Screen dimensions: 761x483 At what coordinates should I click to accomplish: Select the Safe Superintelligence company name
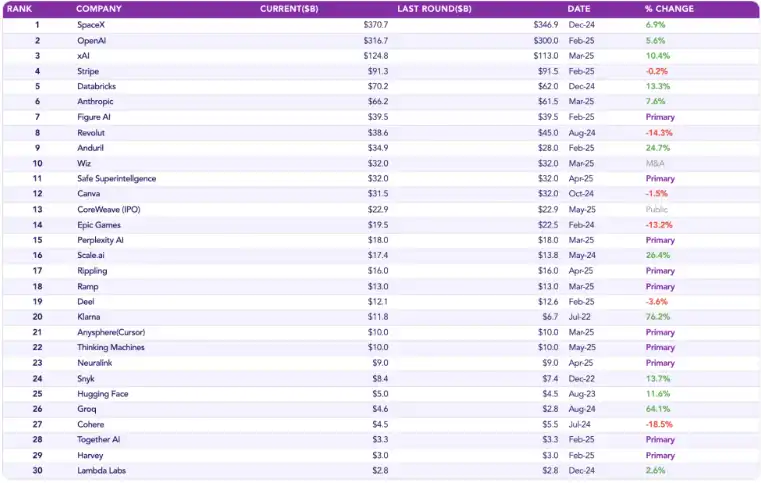click(116, 178)
